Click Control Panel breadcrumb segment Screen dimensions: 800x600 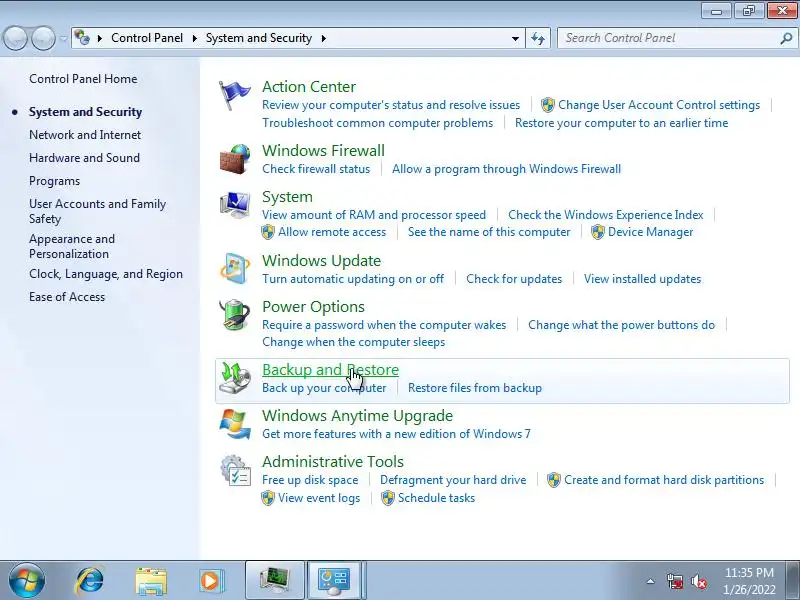point(147,38)
